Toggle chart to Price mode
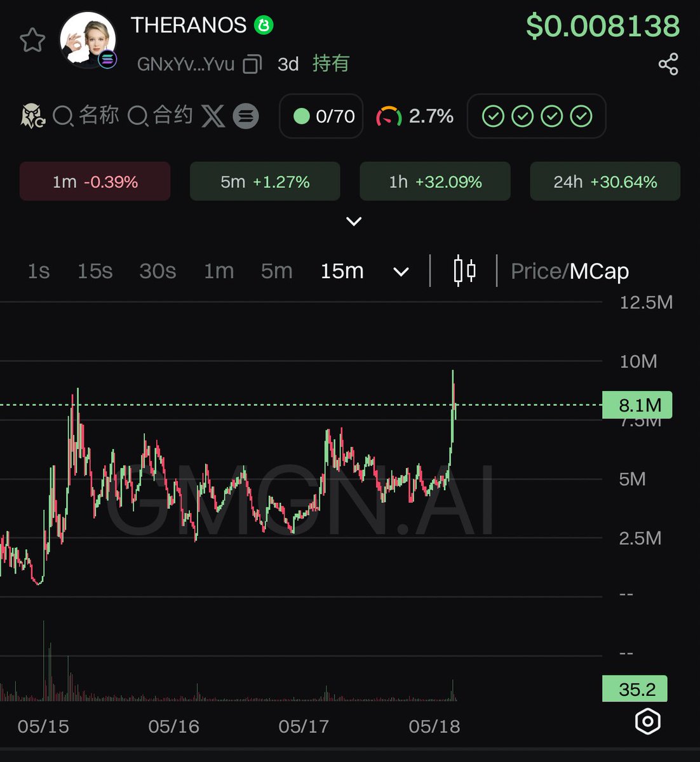The image size is (700, 762). (535, 271)
